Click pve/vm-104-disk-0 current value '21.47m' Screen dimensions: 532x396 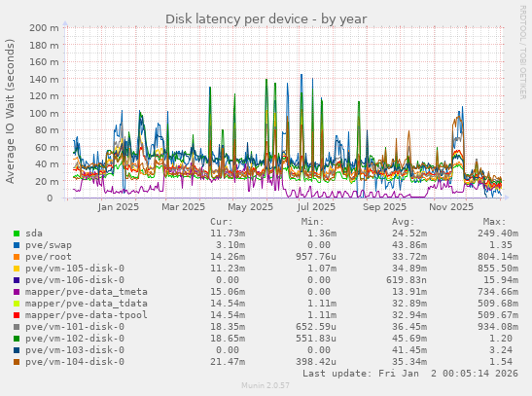point(228,362)
